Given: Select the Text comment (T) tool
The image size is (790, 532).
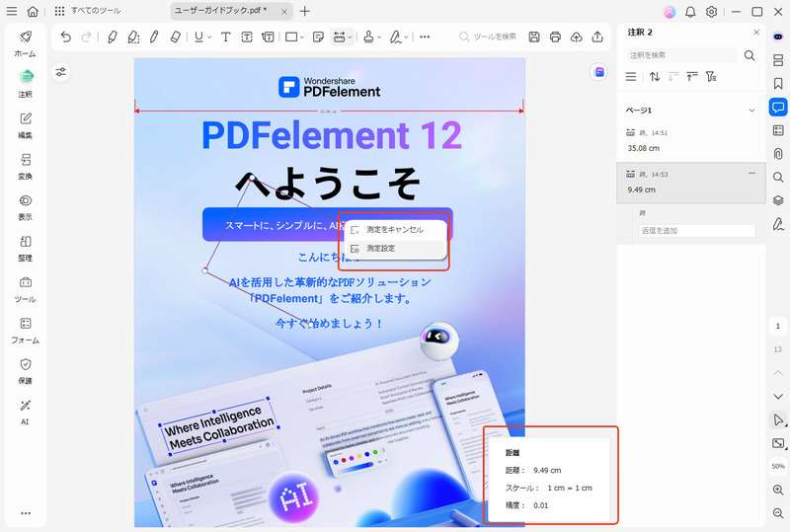Looking at the screenshot, I should 226,37.
